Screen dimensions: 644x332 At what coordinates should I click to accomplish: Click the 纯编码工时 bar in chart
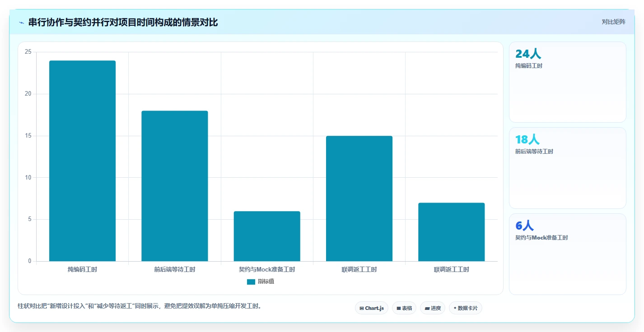[82, 161]
